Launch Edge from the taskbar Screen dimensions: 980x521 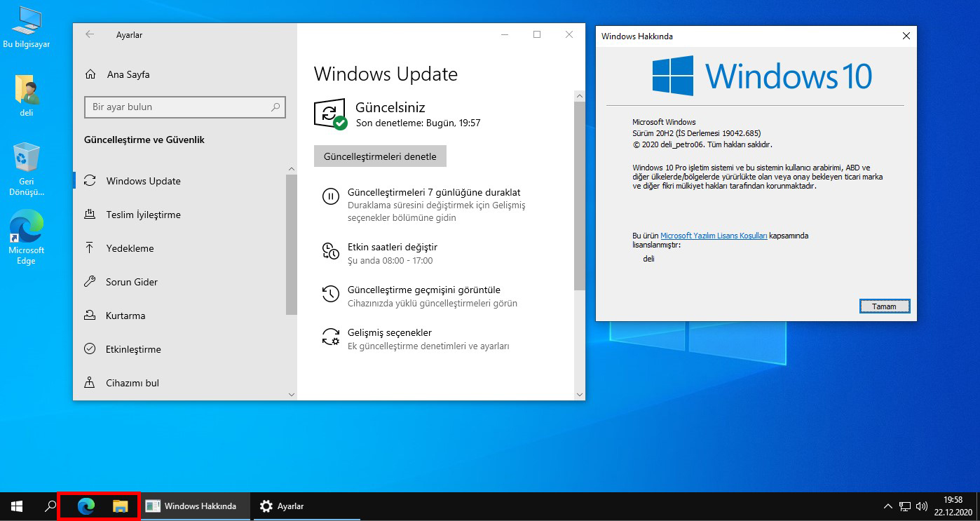86,506
